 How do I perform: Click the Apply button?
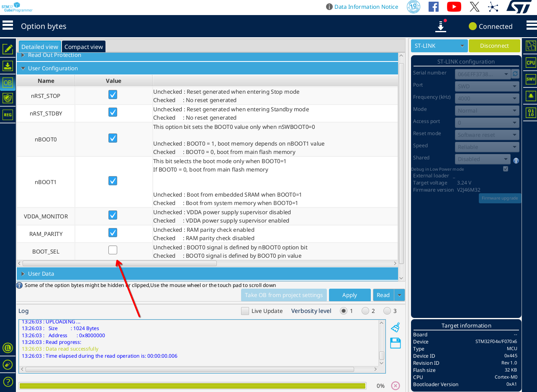(x=349, y=295)
